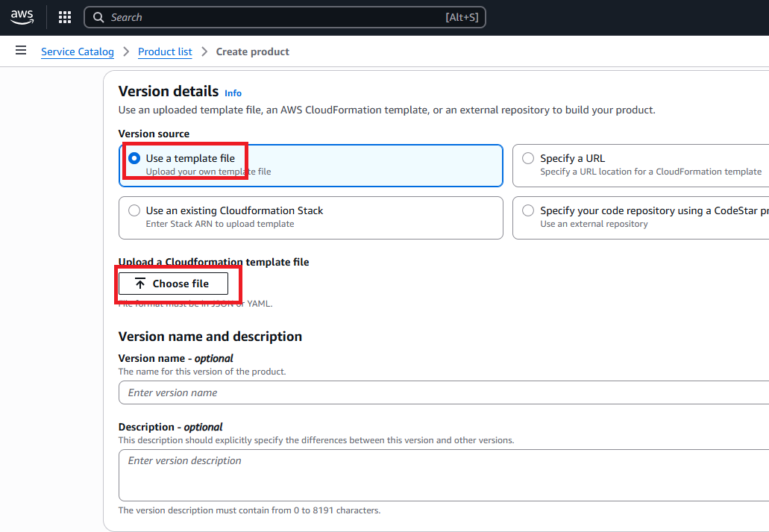Open the Info link beside Version details
The height and width of the screenshot is (532, 769).
[x=233, y=93]
